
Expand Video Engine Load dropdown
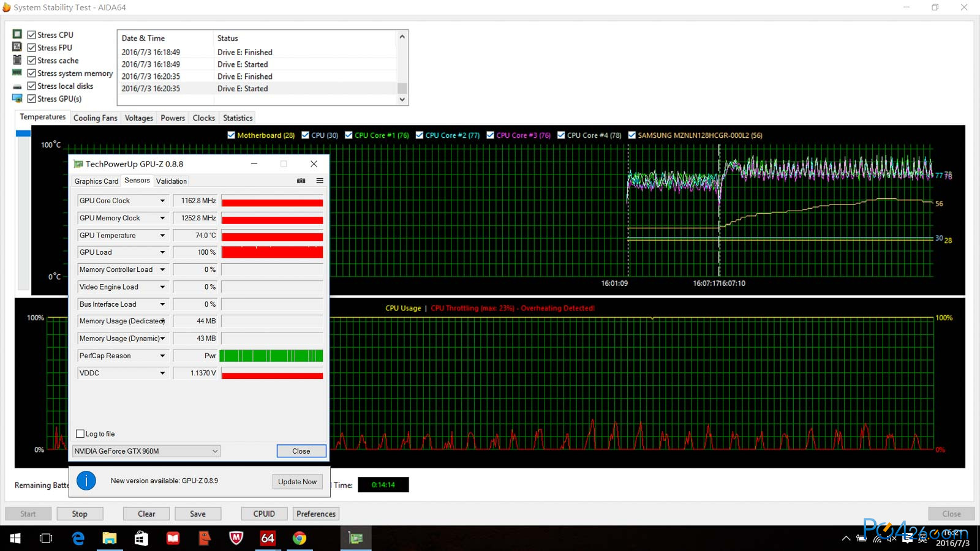tap(162, 287)
